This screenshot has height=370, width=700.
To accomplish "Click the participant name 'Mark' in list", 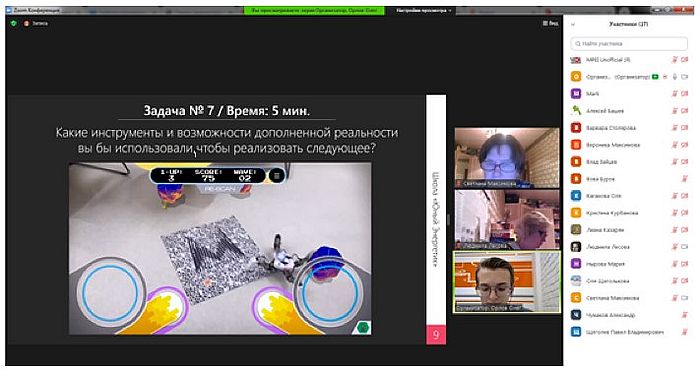I will tap(592, 94).
